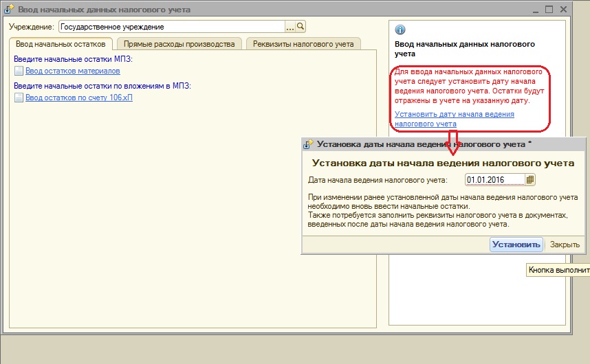Click the blue information icon in right panel
This screenshot has height=364, width=590.
coord(400,30)
